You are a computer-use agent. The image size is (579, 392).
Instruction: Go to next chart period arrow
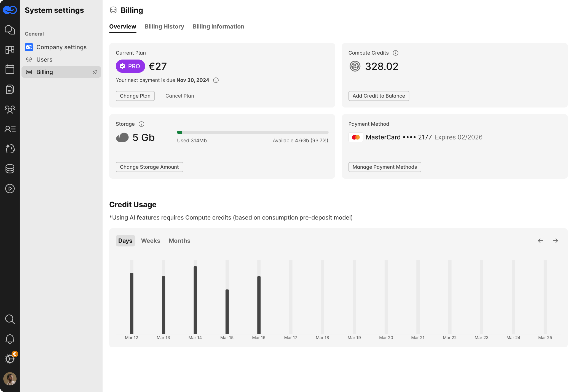tap(555, 241)
